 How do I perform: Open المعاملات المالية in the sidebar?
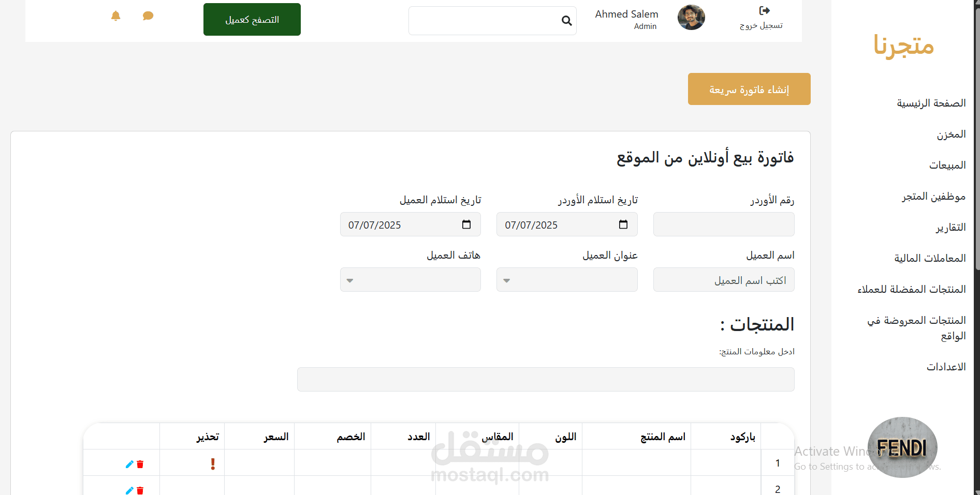pyautogui.click(x=930, y=258)
